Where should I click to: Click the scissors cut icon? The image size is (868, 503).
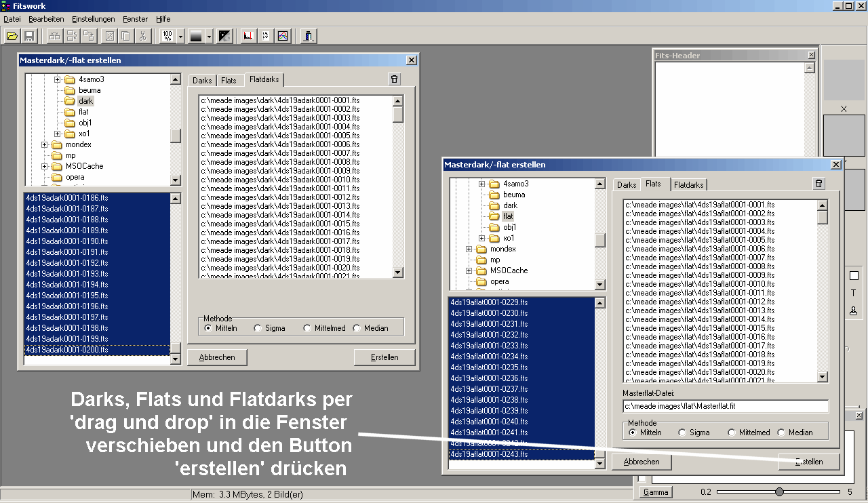click(143, 37)
